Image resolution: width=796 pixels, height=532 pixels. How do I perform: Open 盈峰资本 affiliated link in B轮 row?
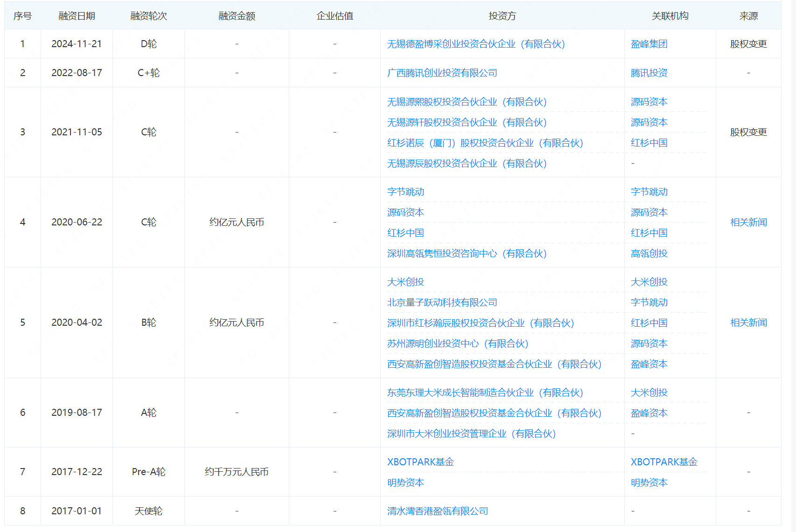649,364
